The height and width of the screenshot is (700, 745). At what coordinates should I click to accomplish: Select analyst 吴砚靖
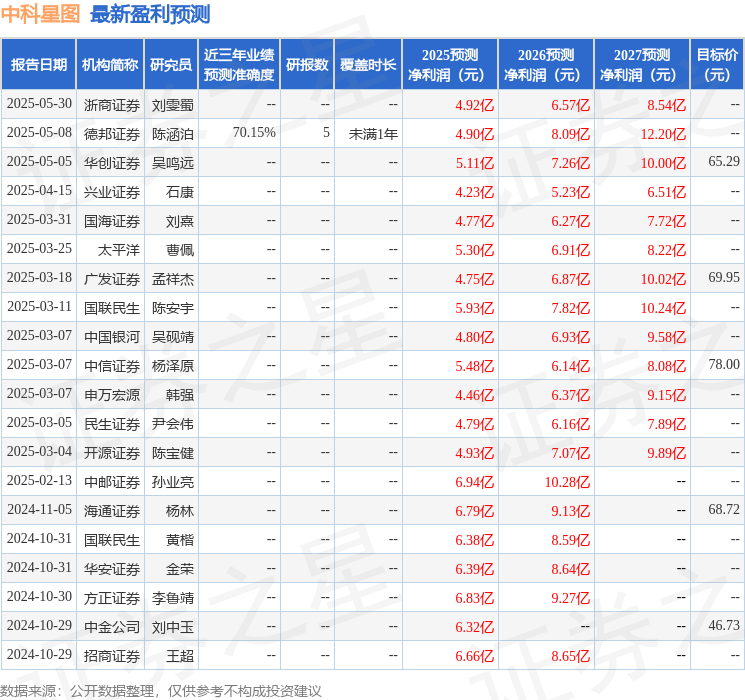(x=173, y=337)
